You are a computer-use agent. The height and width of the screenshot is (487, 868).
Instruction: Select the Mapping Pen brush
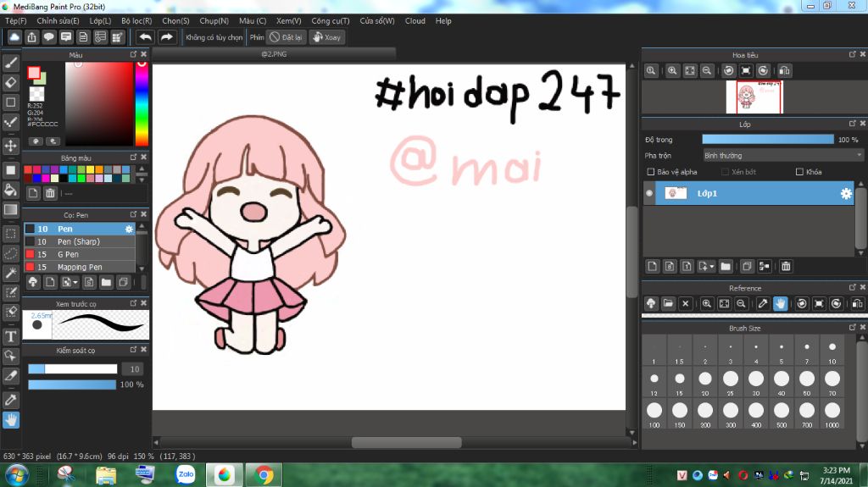80,267
